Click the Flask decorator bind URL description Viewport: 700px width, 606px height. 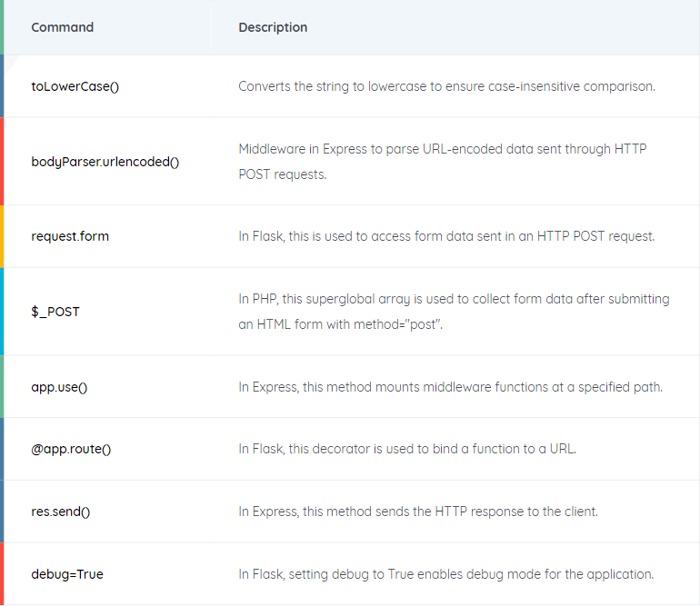tap(407, 449)
